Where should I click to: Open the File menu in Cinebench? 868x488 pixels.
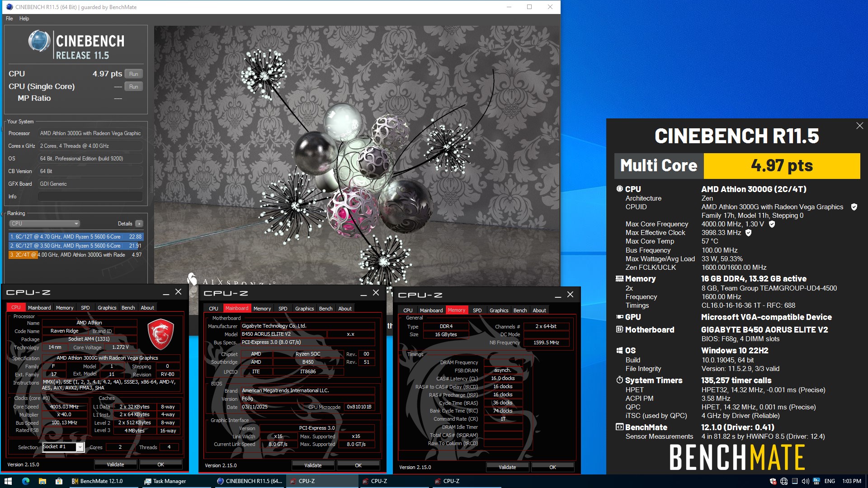click(x=9, y=19)
